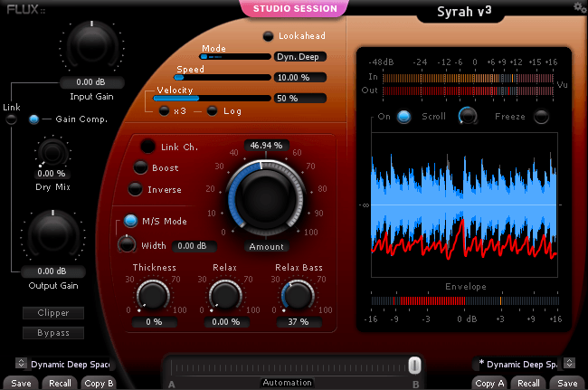
Task: Click the Scroll knob in display panel
Action: [468, 116]
